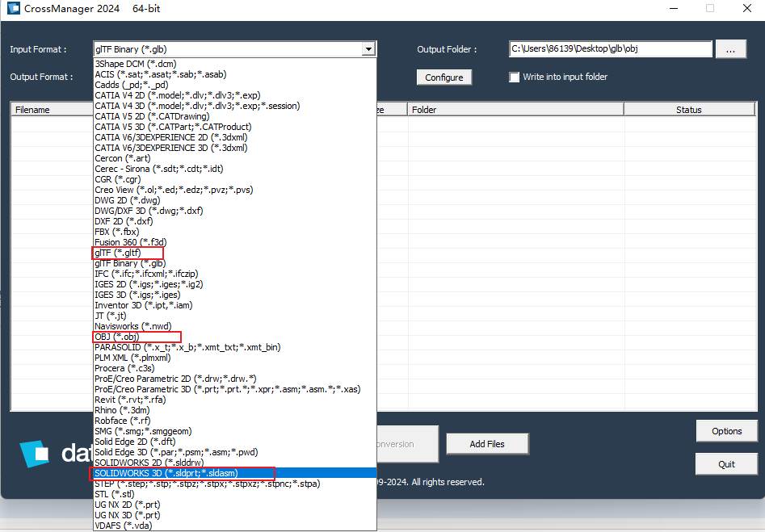
Task: Sort by the Filename column header
Action: point(53,110)
